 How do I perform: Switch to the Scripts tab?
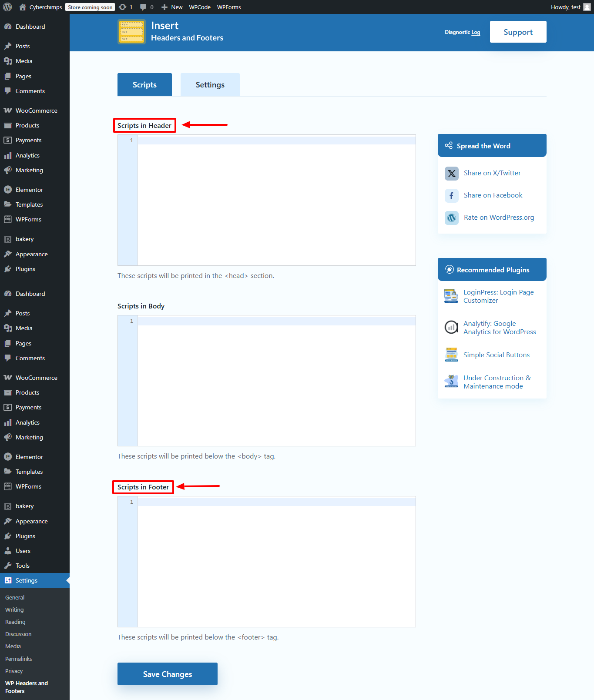(144, 84)
